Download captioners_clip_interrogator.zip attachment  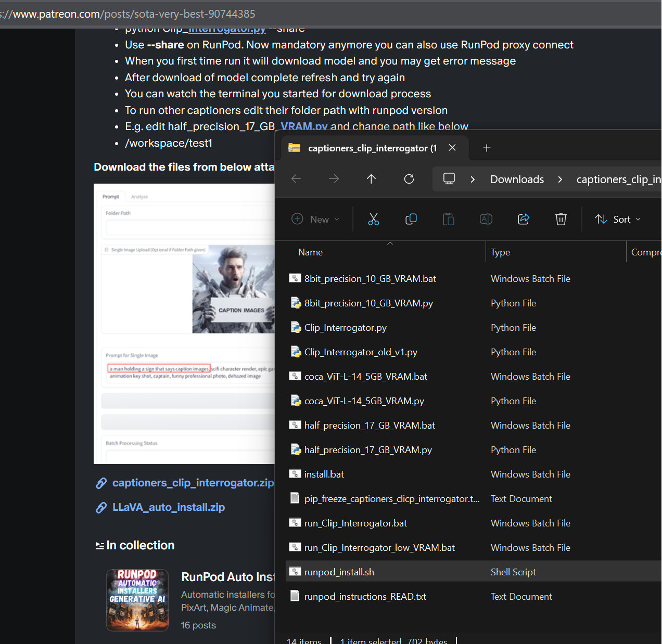[x=193, y=483]
